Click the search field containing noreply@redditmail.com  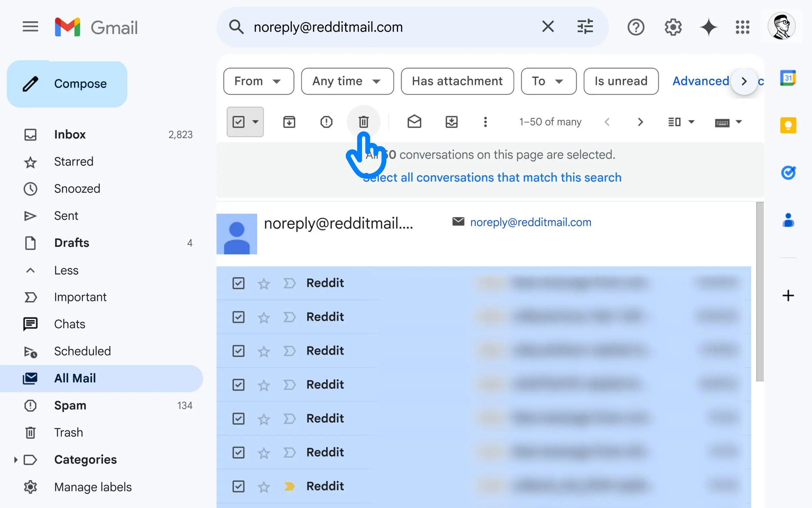[392, 27]
